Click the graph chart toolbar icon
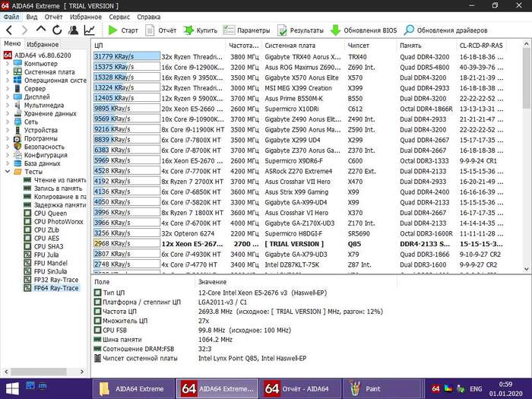 coord(90,30)
